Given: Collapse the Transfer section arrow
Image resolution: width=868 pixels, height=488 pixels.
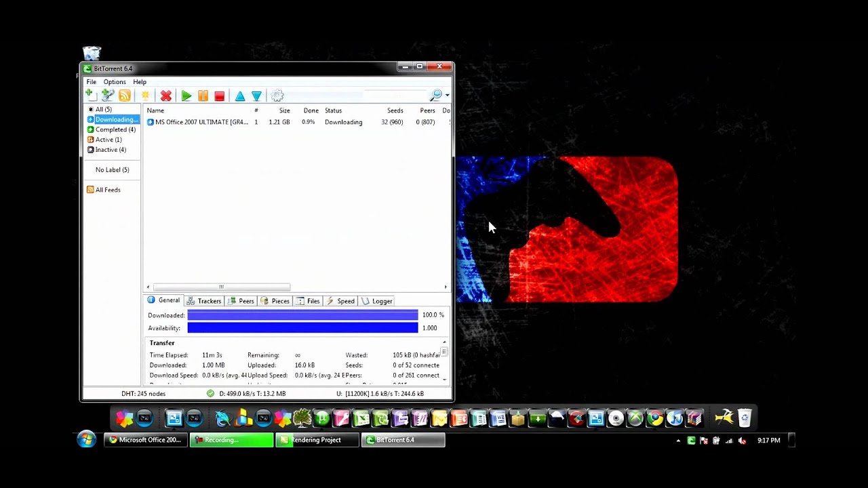Looking at the screenshot, I should [x=444, y=343].
